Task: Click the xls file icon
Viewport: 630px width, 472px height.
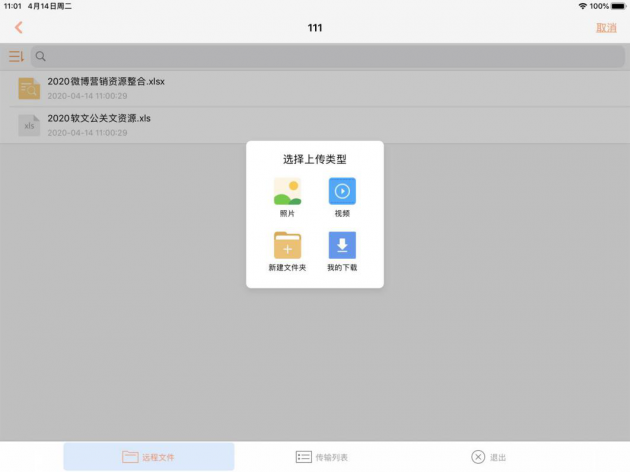Action: (29, 125)
